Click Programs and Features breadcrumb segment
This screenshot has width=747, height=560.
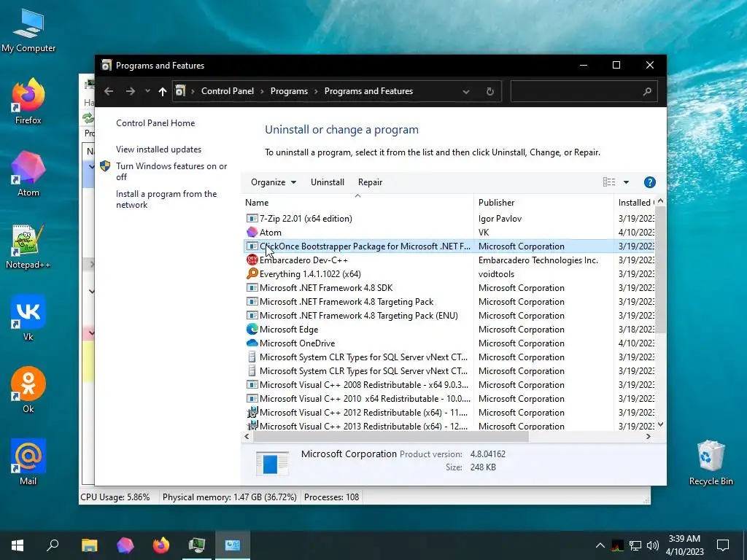[x=368, y=91]
